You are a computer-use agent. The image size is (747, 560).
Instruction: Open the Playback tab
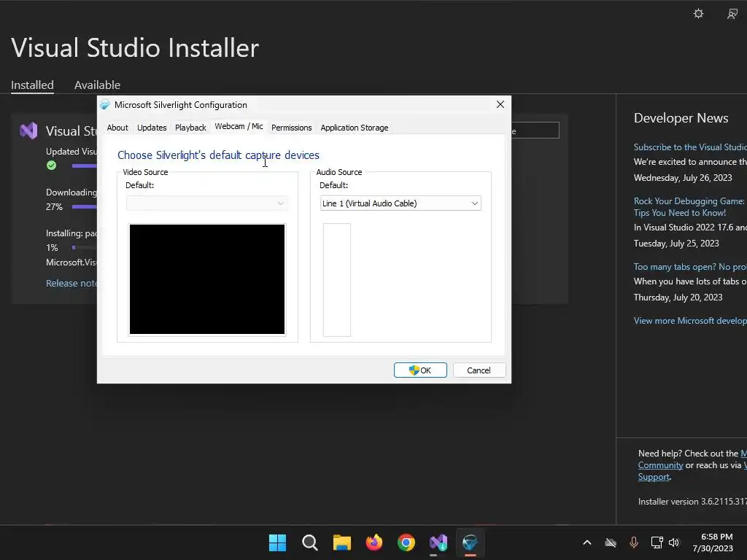(190, 128)
